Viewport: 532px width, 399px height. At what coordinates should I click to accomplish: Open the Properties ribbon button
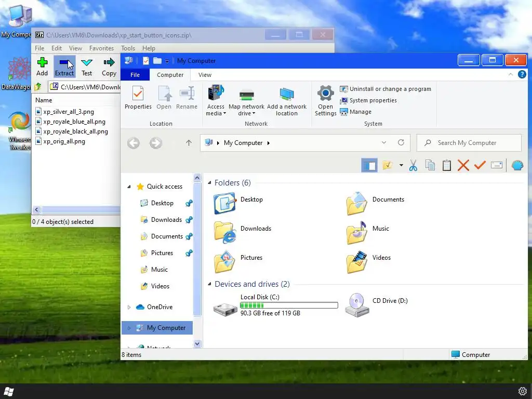click(x=138, y=98)
